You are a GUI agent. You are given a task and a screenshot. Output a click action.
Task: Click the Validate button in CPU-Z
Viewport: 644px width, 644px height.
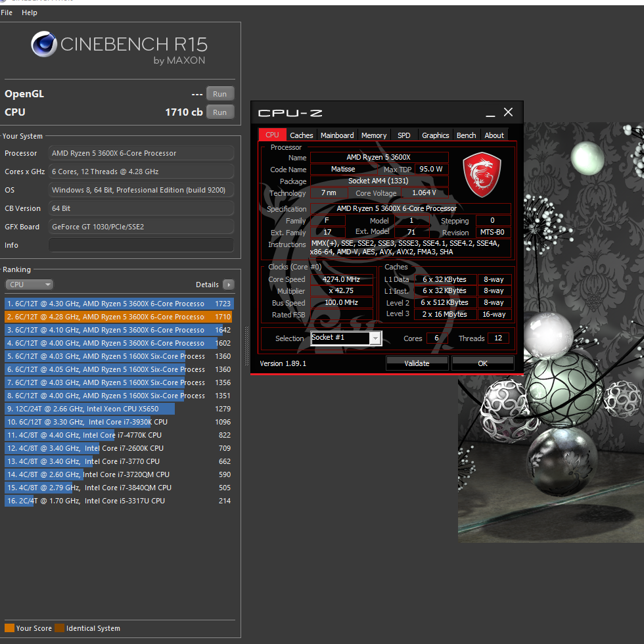point(417,363)
